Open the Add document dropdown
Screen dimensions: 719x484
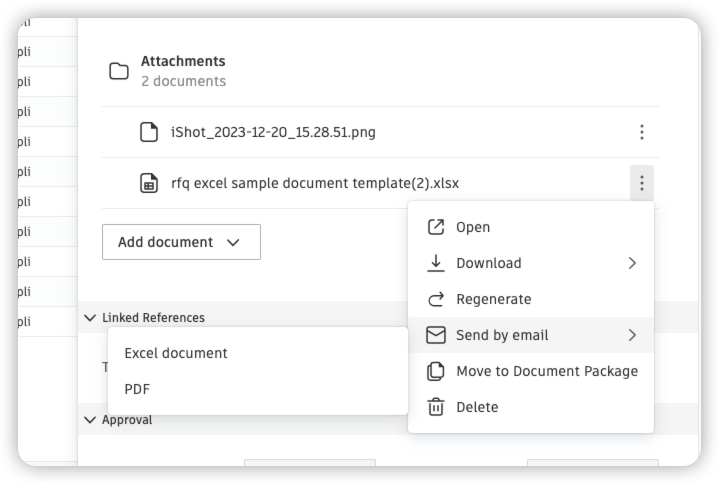tap(181, 242)
